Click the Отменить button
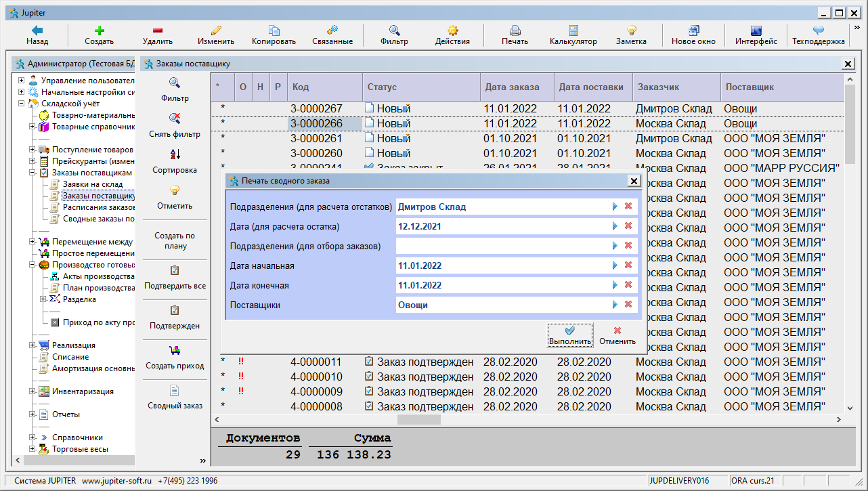The image size is (868, 491). point(617,335)
